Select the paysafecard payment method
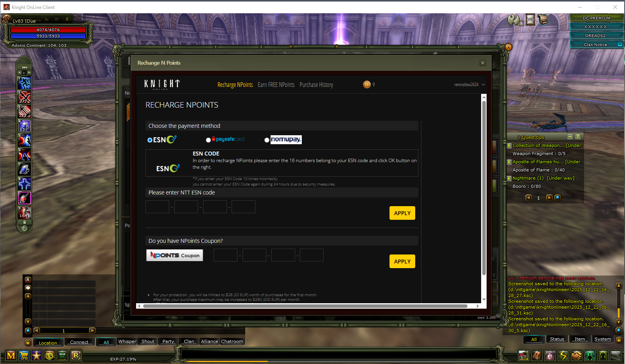 click(208, 140)
